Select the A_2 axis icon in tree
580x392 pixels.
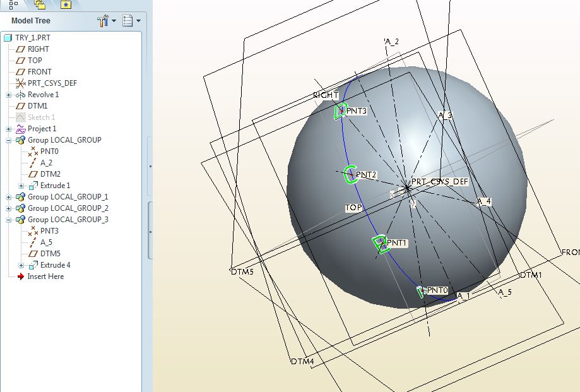click(x=33, y=163)
